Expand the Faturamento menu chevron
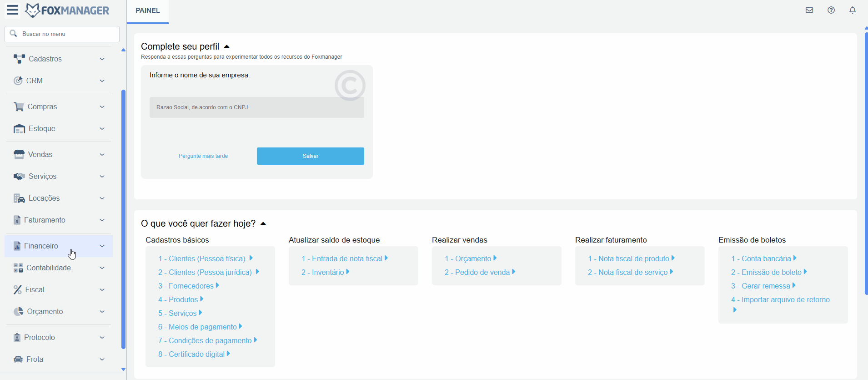This screenshot has height=380, width=868. (x=102, y=220)
